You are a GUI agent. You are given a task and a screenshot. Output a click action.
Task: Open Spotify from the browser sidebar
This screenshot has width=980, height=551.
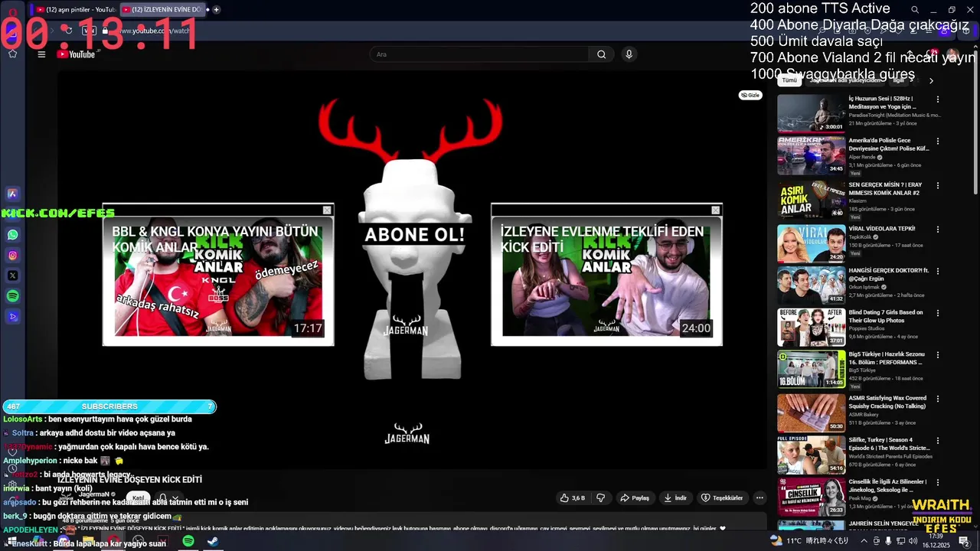pyautogui.click(x=12, y=296)
